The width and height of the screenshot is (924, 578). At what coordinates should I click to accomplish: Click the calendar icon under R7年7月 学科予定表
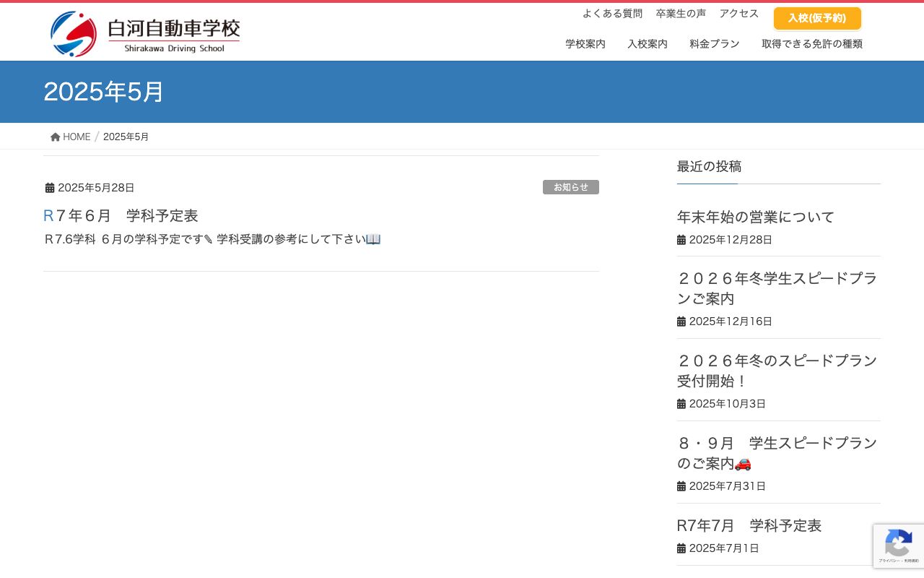click(x=681, y=548)
